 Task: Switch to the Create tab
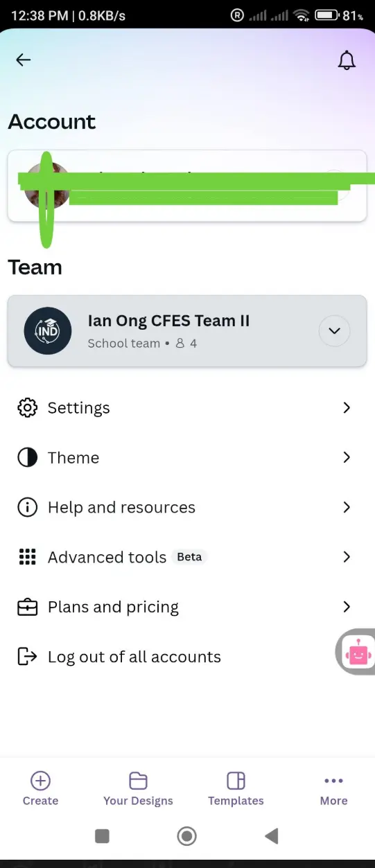pos(40,789)
